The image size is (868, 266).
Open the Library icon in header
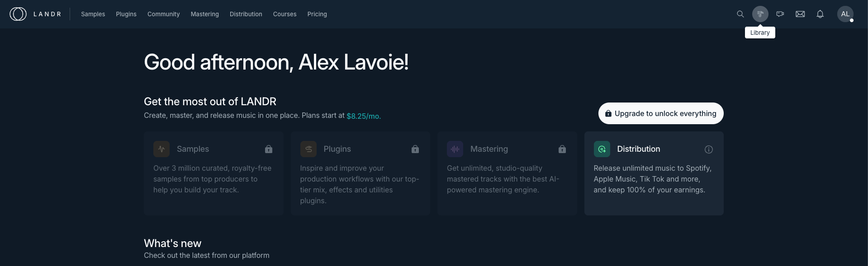click(x=760, y=14)
